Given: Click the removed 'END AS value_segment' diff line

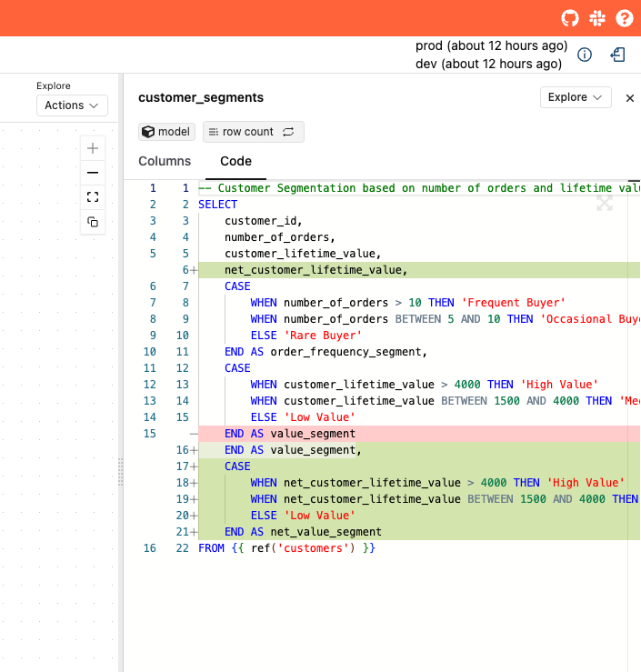Looking at the screenshot, I should pos(289,434).
